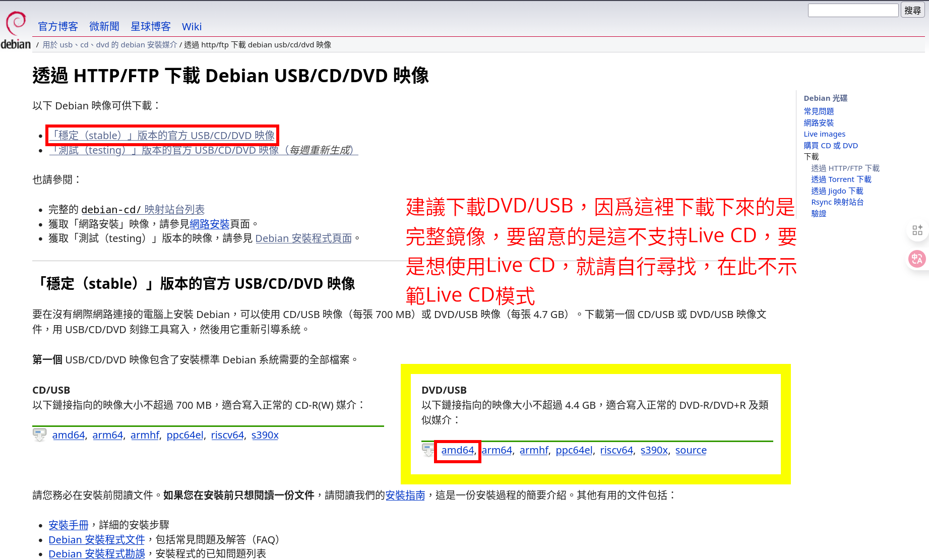929x560 pixels.
Task: Click the 搜尋 search button
Action: pos(912,10)
